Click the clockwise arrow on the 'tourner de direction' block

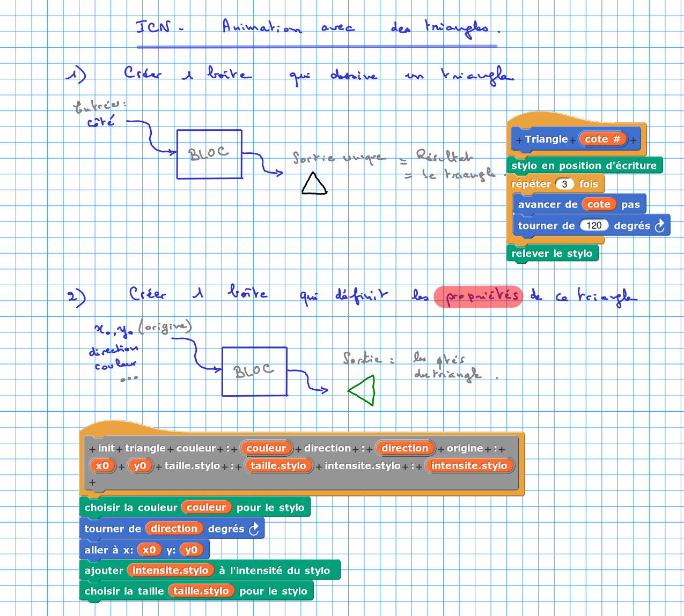(254, 529)
